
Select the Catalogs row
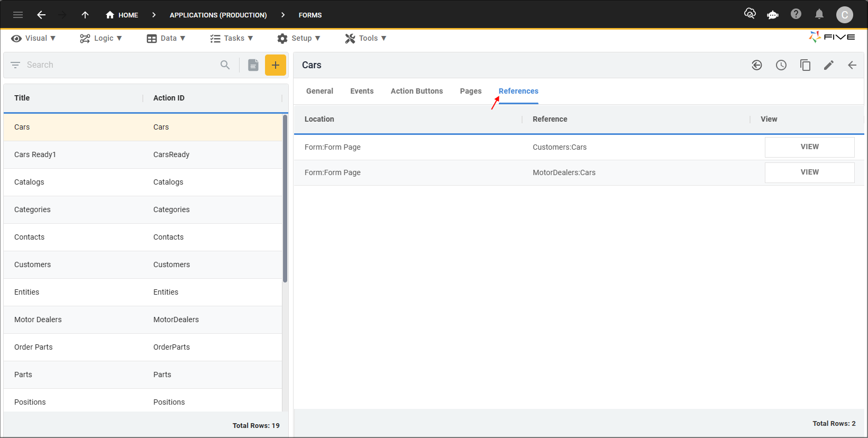143,182
